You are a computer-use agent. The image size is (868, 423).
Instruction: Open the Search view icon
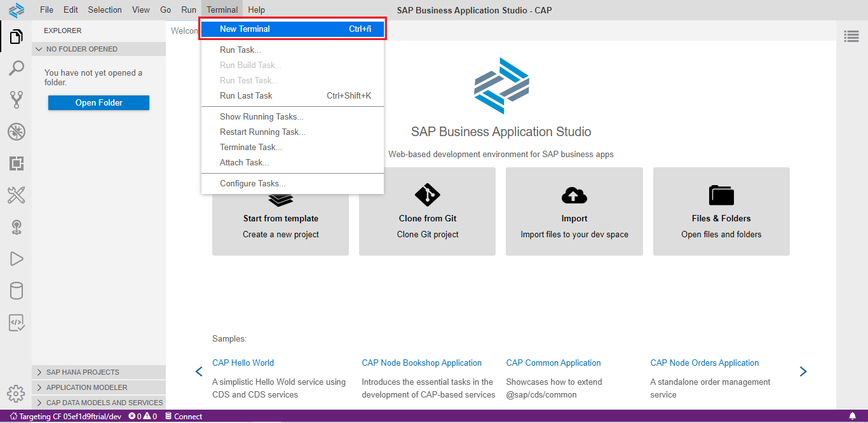pyautogui.click(x=16, y=68)
